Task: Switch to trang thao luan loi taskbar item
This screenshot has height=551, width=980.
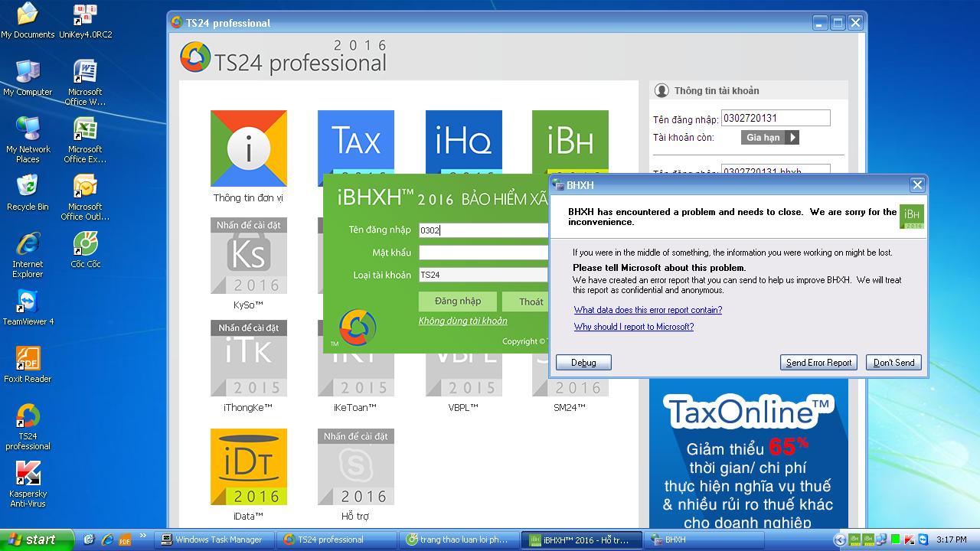Action: pos(459,540)
